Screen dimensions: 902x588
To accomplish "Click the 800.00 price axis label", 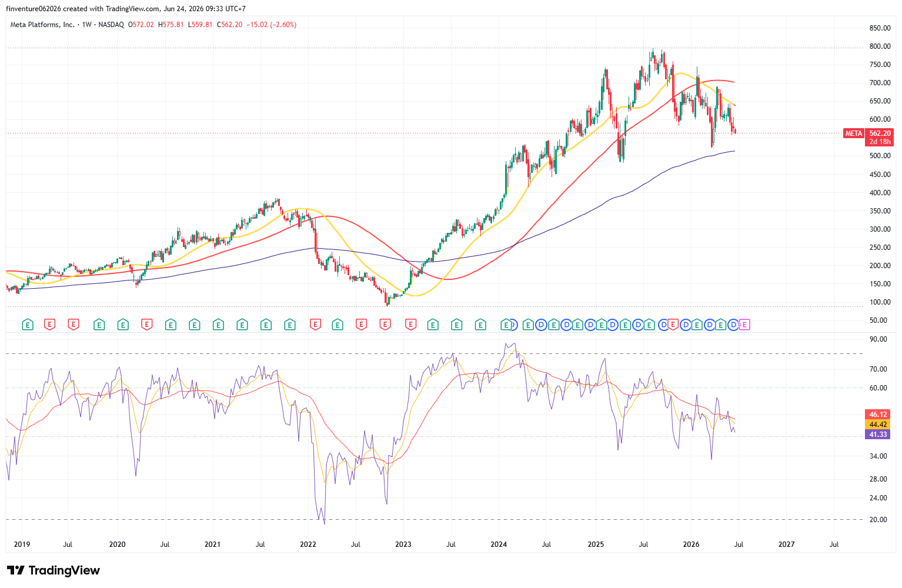I will (880, 46).
